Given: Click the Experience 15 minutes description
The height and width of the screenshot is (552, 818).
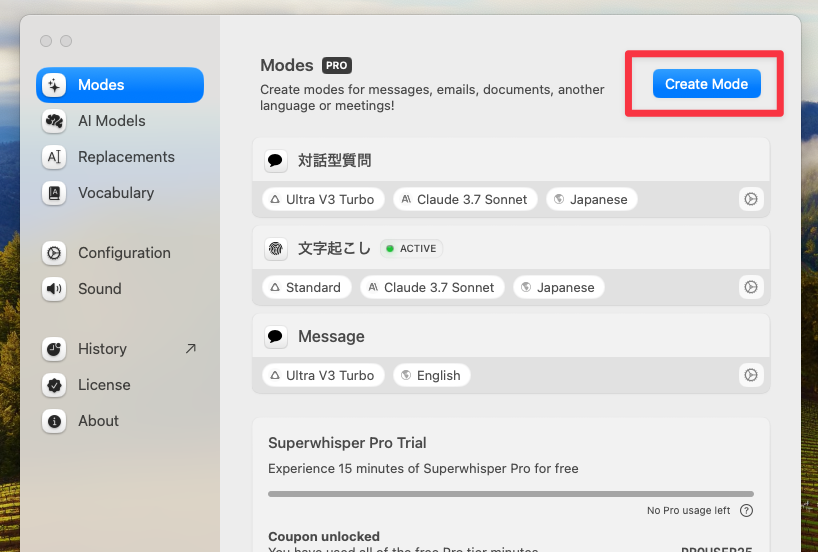Looking at the screenshot, I should pos(423,469).
